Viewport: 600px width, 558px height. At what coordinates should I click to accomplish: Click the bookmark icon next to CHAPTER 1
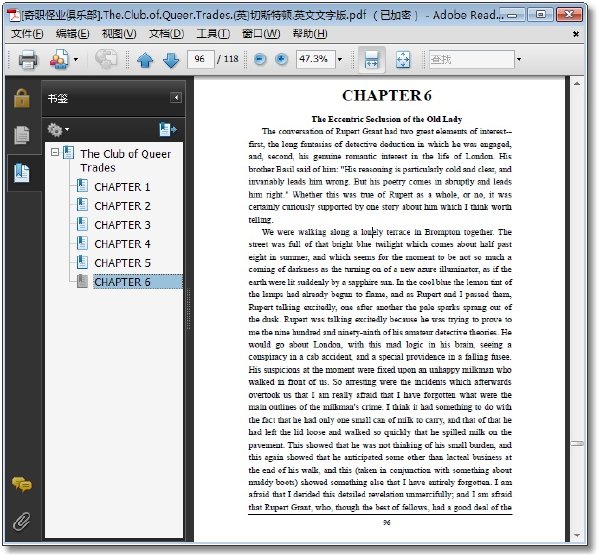coord(82,186)
